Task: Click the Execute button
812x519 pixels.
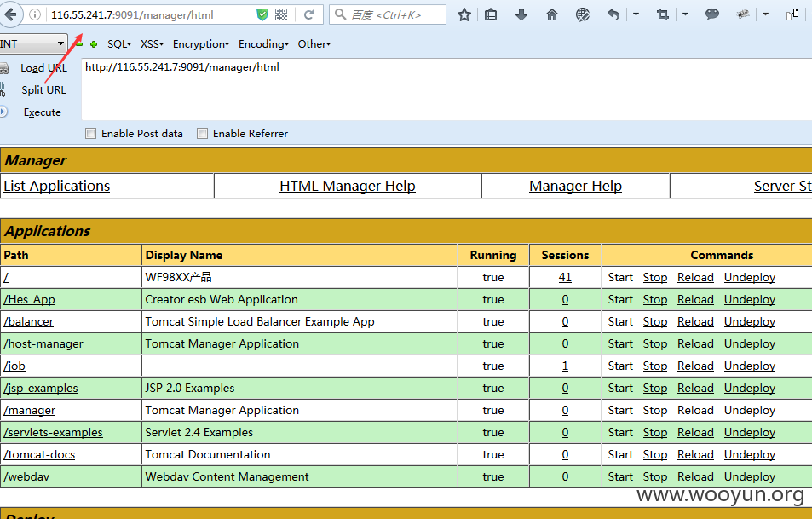Action: [42, 112]
